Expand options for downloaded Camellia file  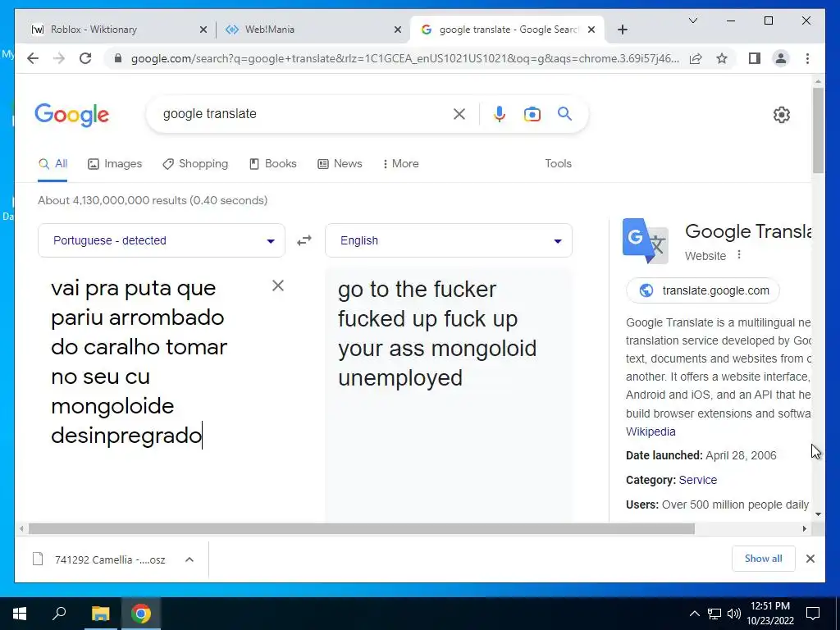click(189, 559)
